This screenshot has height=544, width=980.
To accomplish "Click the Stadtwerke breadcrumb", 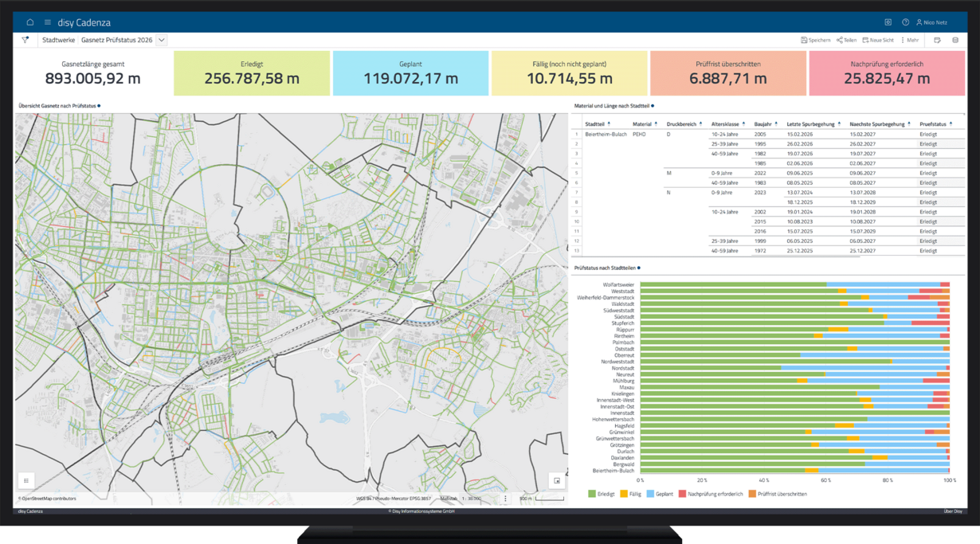I will 59,40.
